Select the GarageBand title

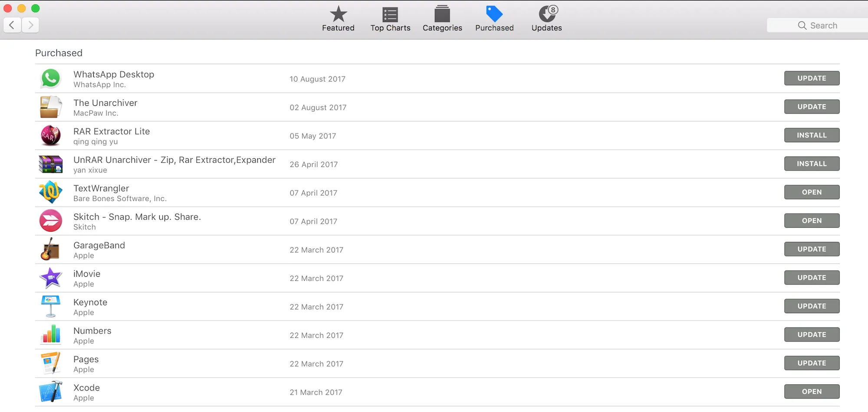click(99, 245)
